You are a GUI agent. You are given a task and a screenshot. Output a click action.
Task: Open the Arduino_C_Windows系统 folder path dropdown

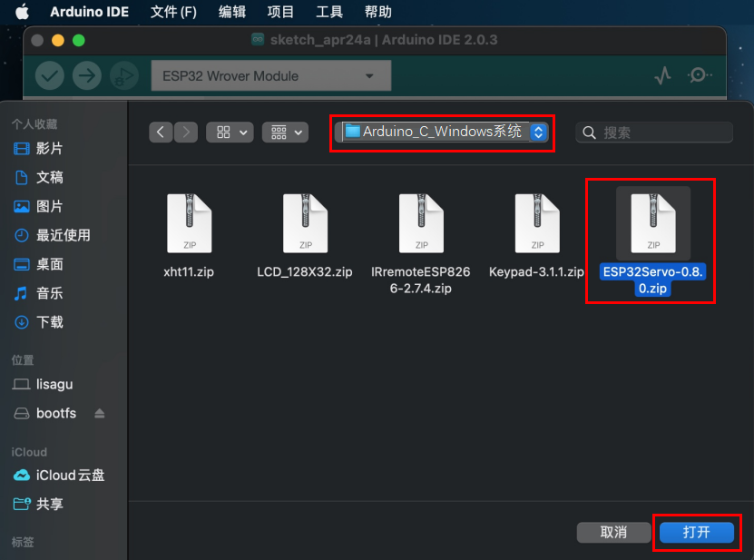point(442,132)
